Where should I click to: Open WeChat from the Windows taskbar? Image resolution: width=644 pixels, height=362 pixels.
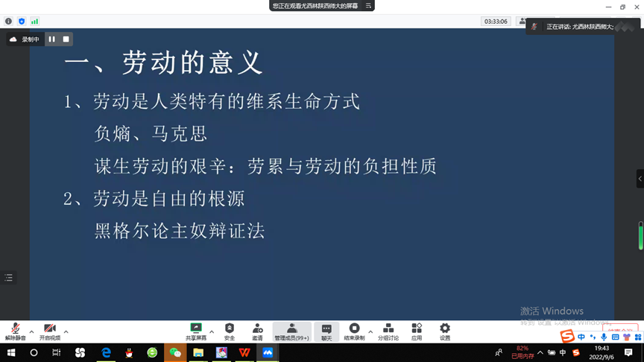(x=175, y=353)
